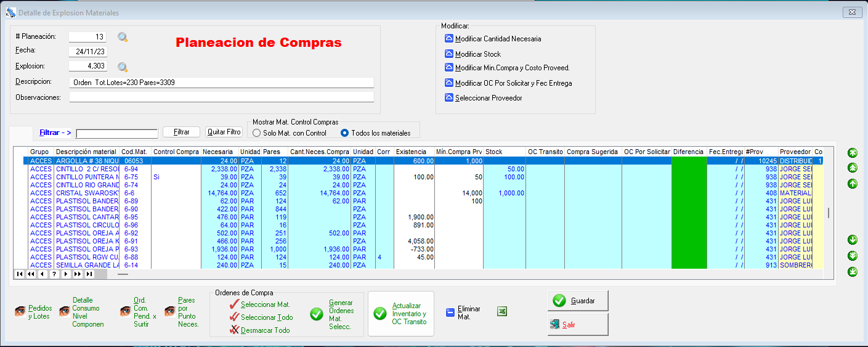Move down one row with green down arrow
The height and width of the screenshot is (347, 868).
pyautogui.click(x=853, y=240)
